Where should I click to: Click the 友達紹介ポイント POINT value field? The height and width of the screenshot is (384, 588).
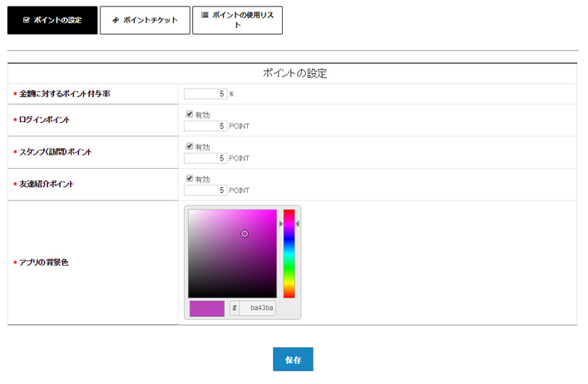click(205, 190)
